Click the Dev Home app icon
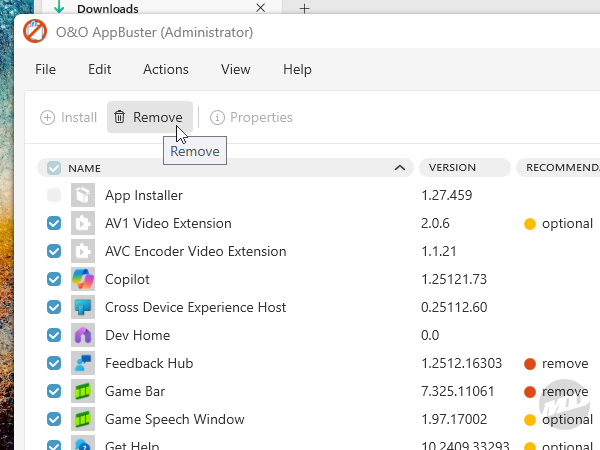This screenshot has height=450, width=600. tap(83, 335)
